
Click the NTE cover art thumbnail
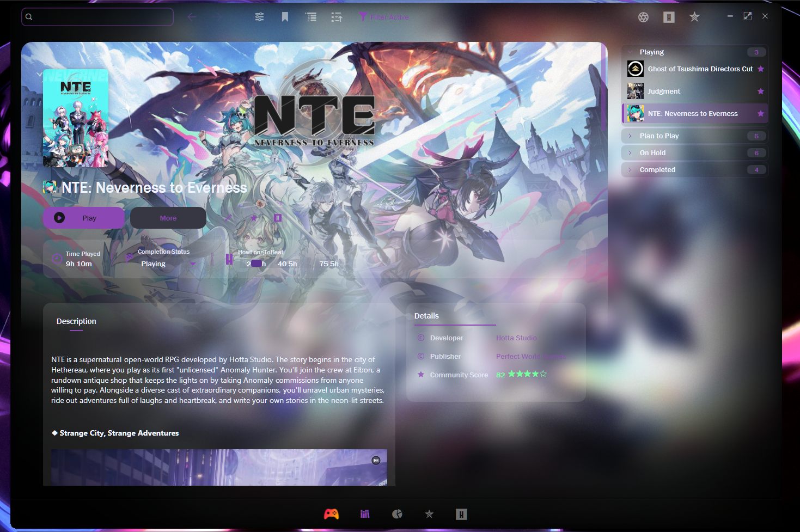pyautogui.click(x=76, y=118)
